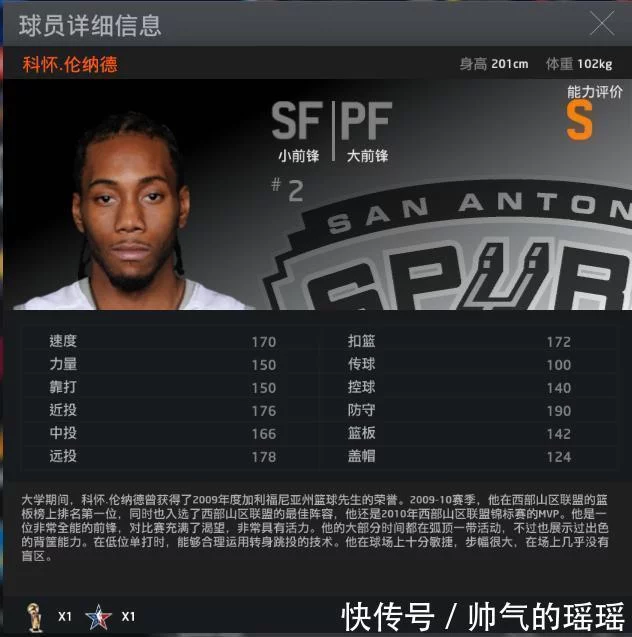Click the player portrait photo
Screen dimensions: 632x637
click(x=130, y=211)
